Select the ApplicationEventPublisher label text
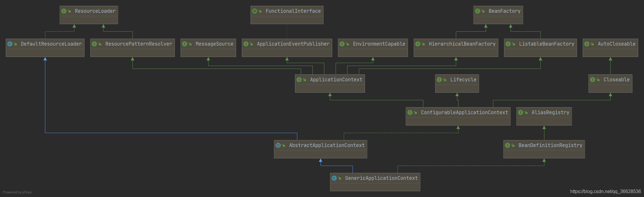644x197 pixels. (293, 44)
